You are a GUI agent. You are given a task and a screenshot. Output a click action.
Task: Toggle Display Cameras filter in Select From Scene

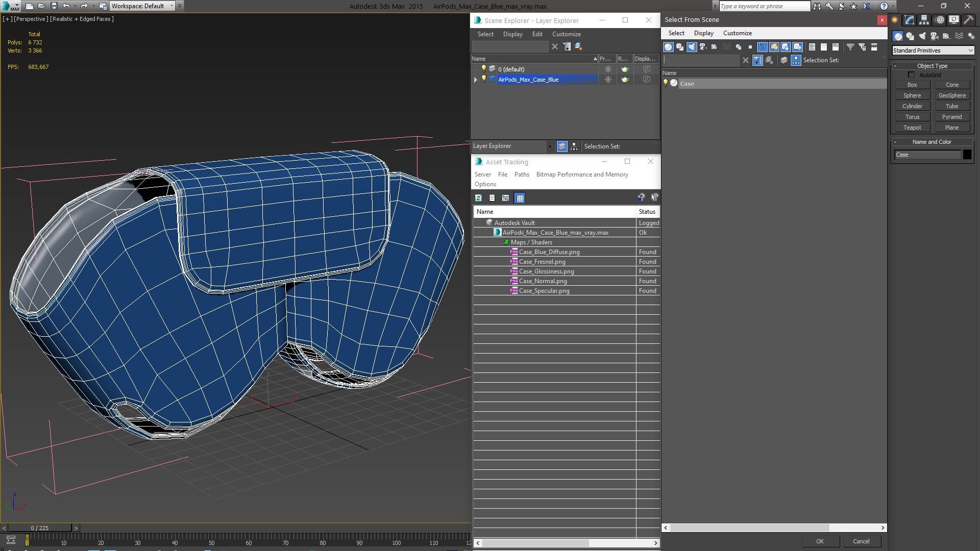point(703,47)
